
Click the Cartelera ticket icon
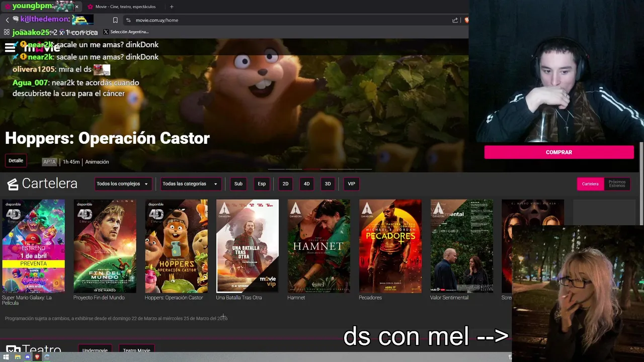(x=13, y=184)
